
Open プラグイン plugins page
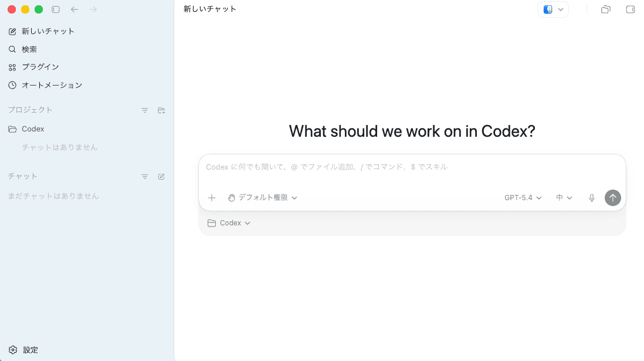(x=33, y=67)
